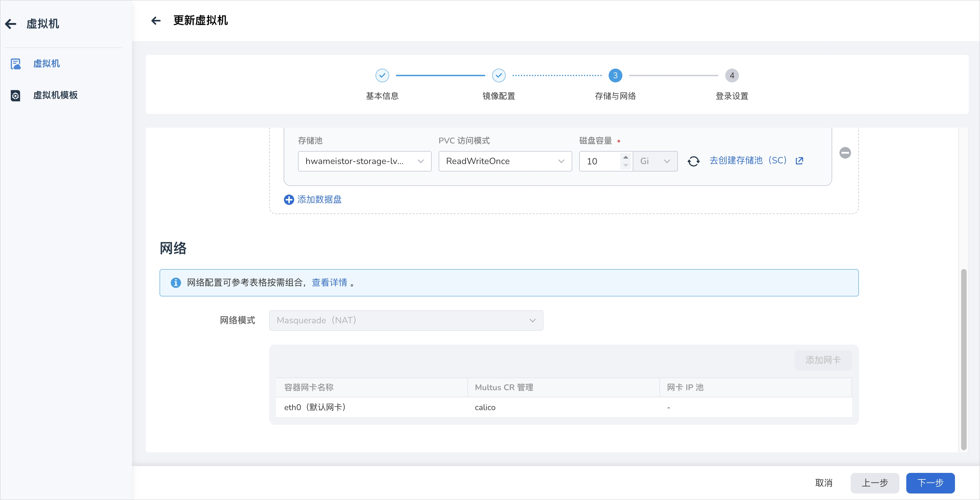Open the 网络模式 Masquerade (NAT) dropdown
This screenshot has height=500, width=980.
pyautogui.click(x=406, y=320)
